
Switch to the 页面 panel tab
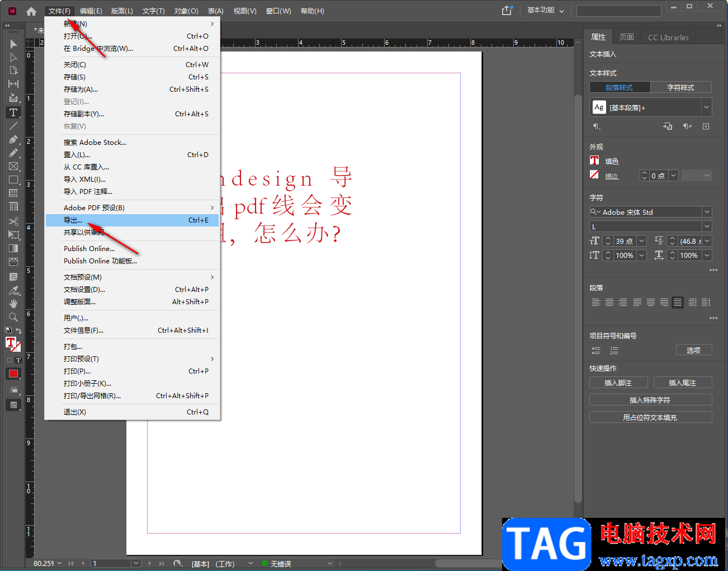tap(627, 37)
